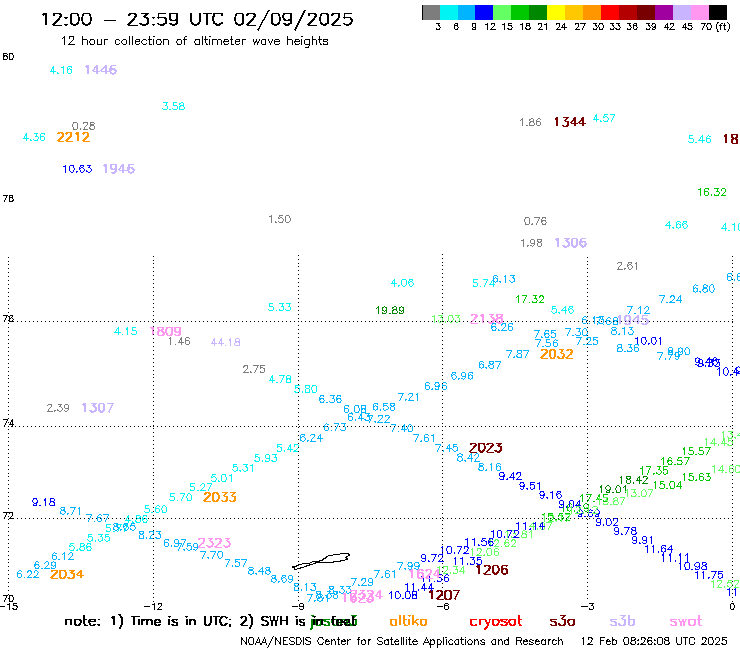This screenshot has width=740, height=650.
Task: Click the altika pass time 2033
Action: click(219, 497)
